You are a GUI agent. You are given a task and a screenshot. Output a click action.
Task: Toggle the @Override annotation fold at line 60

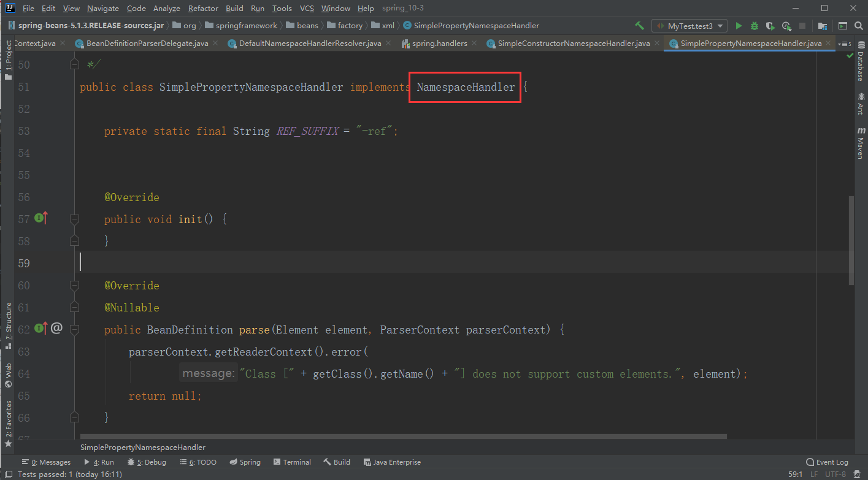point(74,285)
